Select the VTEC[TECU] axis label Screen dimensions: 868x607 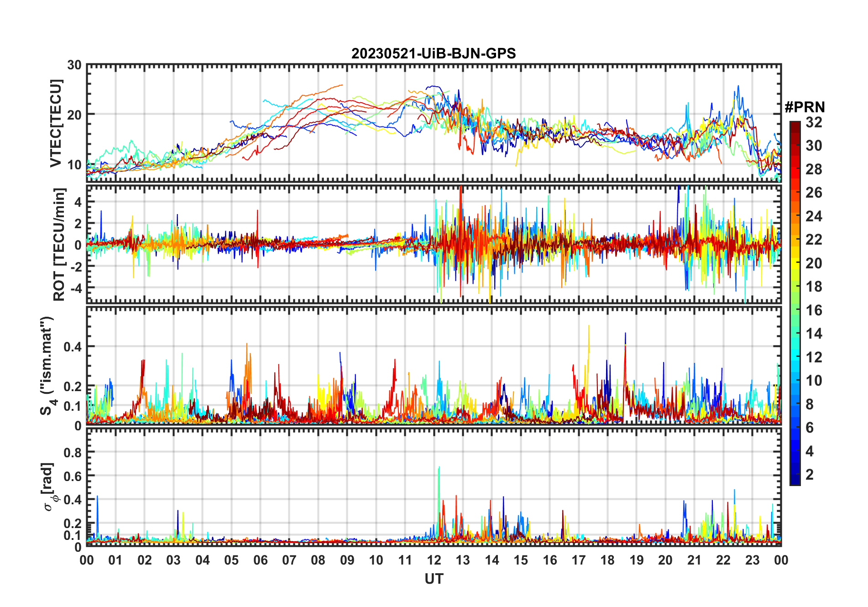[x=56, y=123]
